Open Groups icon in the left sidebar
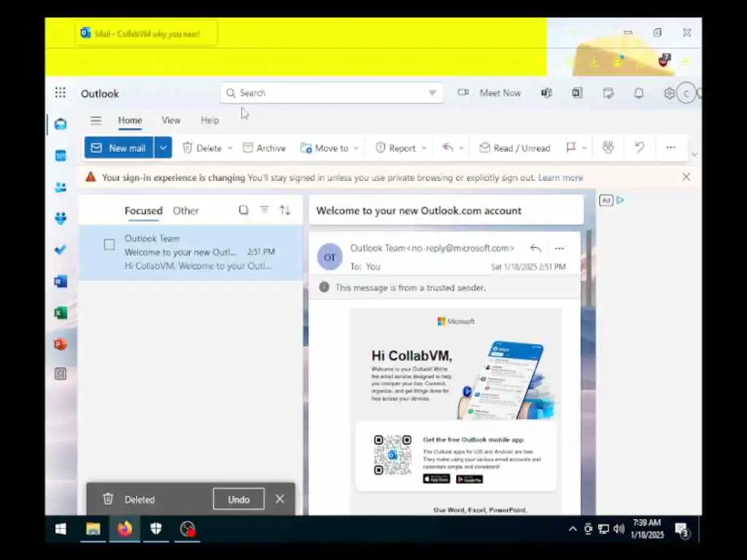The width and height of the screenshot is (747, 560). tap(61, 219)
